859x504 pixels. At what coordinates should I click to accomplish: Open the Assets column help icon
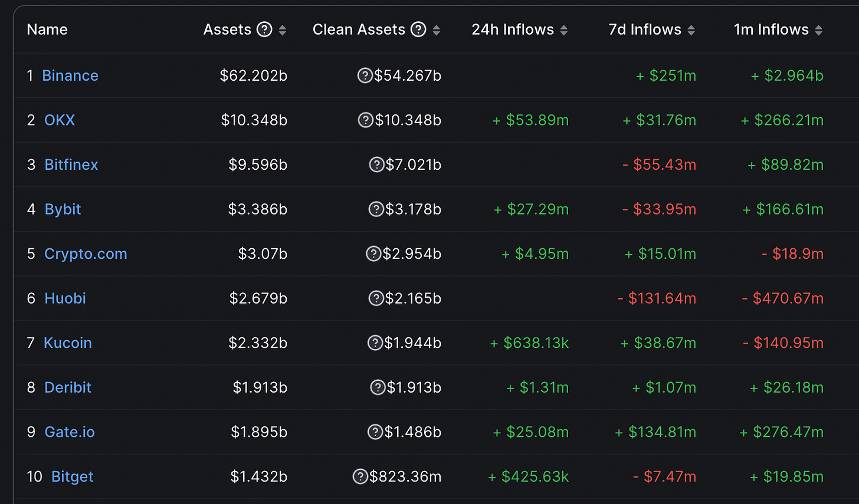coord(264,29)
